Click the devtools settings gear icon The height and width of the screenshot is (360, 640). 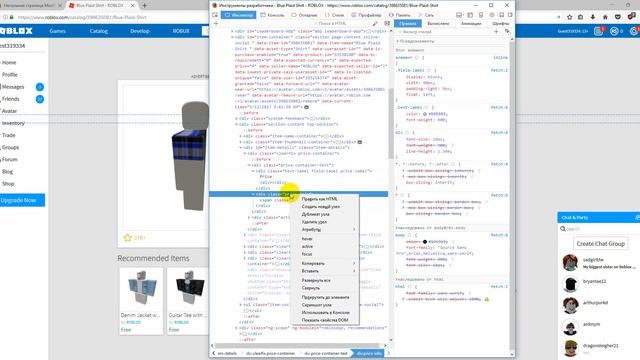492,15
